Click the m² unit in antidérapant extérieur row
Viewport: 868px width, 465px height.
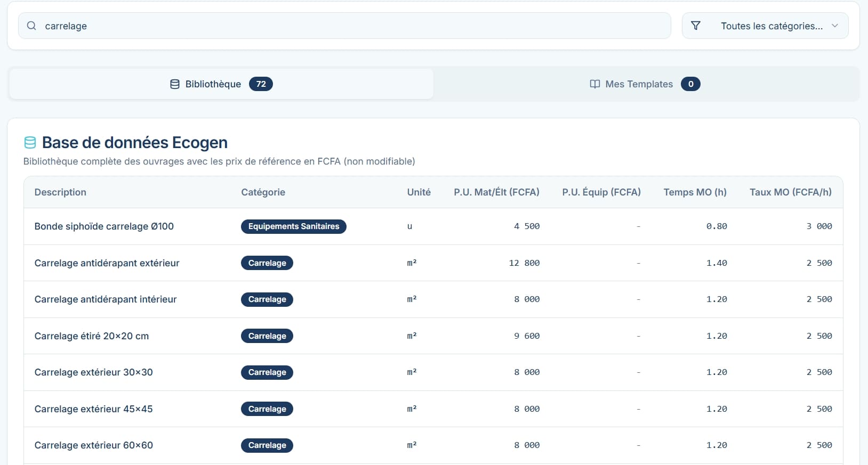click(412, 263)
